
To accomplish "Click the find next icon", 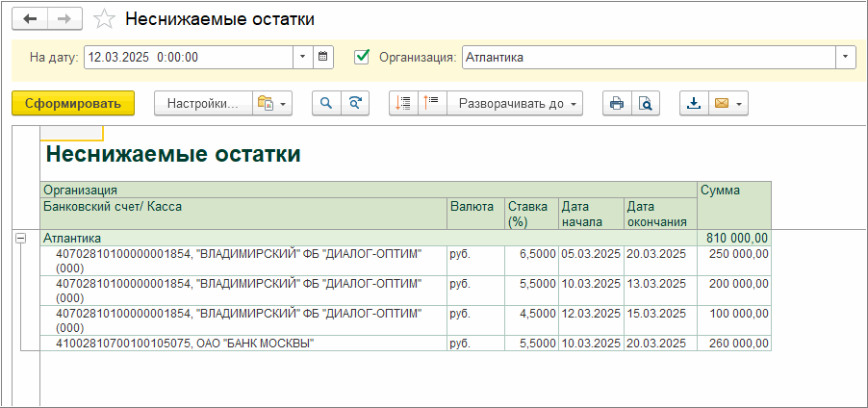I will tap(355, 104).
